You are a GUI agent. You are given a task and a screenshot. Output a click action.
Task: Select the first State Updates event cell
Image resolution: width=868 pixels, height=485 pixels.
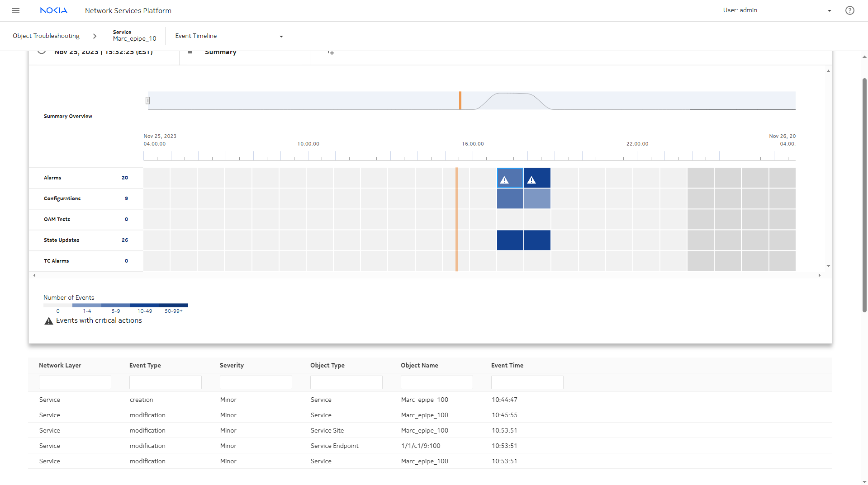[510, 240]
